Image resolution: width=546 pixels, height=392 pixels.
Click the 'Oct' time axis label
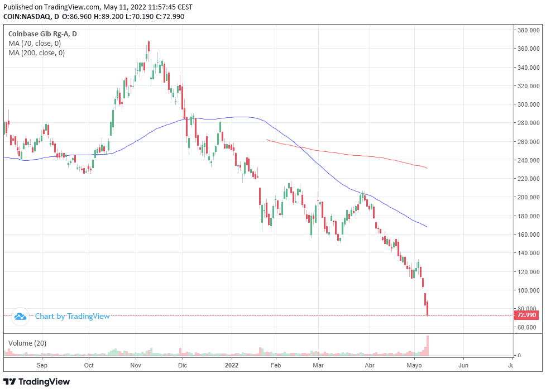point(89,366)
